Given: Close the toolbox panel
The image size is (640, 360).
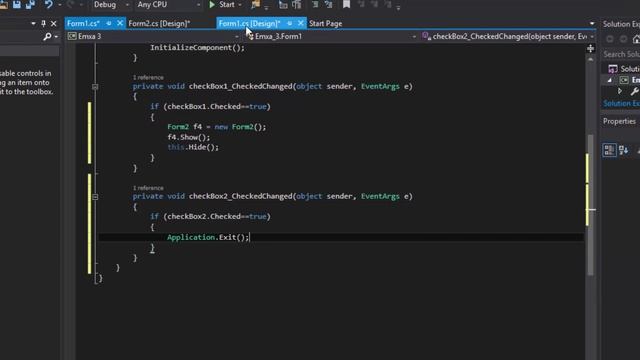Looking at the screenshot, I should [x=53, y=24].
